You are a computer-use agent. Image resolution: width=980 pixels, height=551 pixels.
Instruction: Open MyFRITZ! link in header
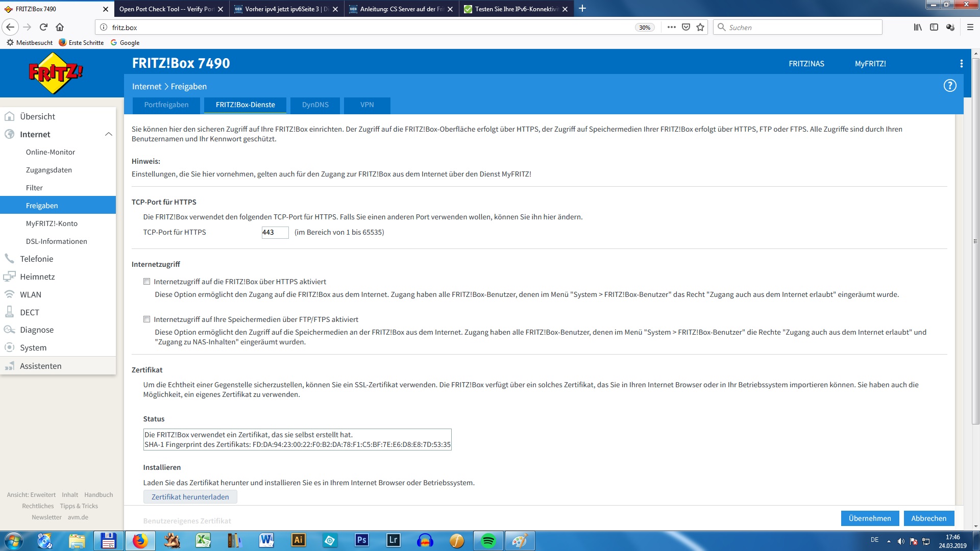click(870, 64)
